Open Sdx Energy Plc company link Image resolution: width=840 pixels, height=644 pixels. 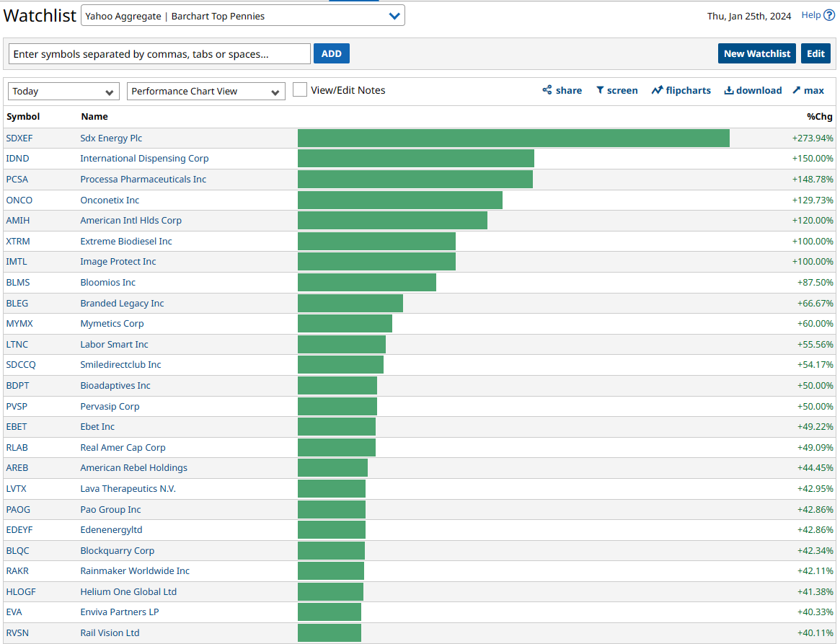(111, 138)
